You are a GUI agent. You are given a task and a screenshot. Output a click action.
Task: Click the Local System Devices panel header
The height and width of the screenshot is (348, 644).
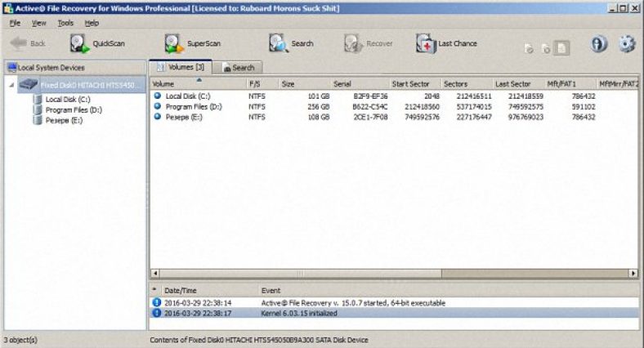click(x=74, y=68)
